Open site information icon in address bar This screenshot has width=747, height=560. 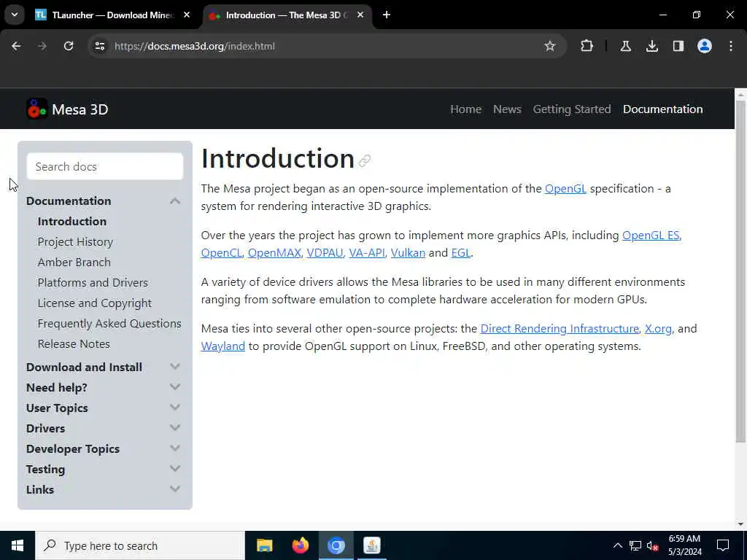[99, 46]
